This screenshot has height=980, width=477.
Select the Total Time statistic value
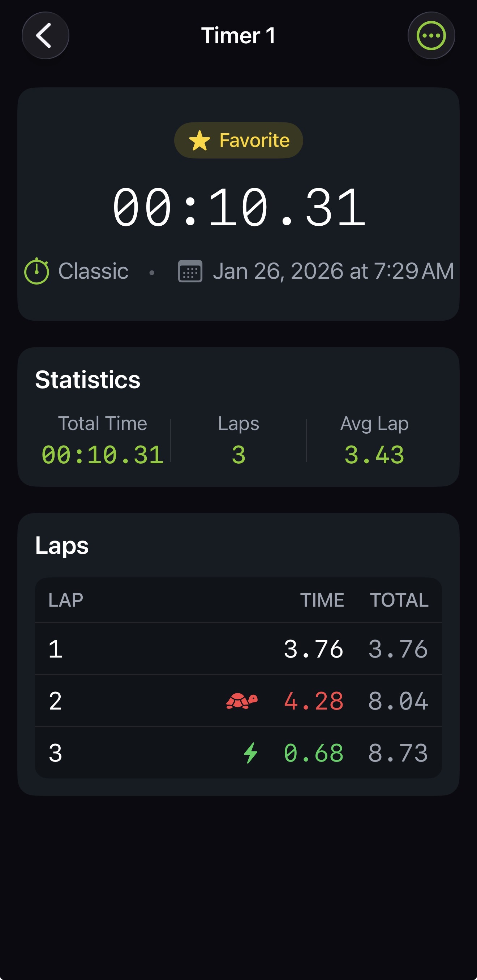[102, 455]
